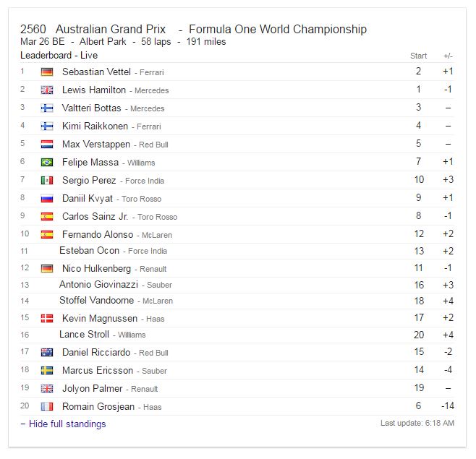Click the Mexican flag beside Sergio Perez

(47, 181)
